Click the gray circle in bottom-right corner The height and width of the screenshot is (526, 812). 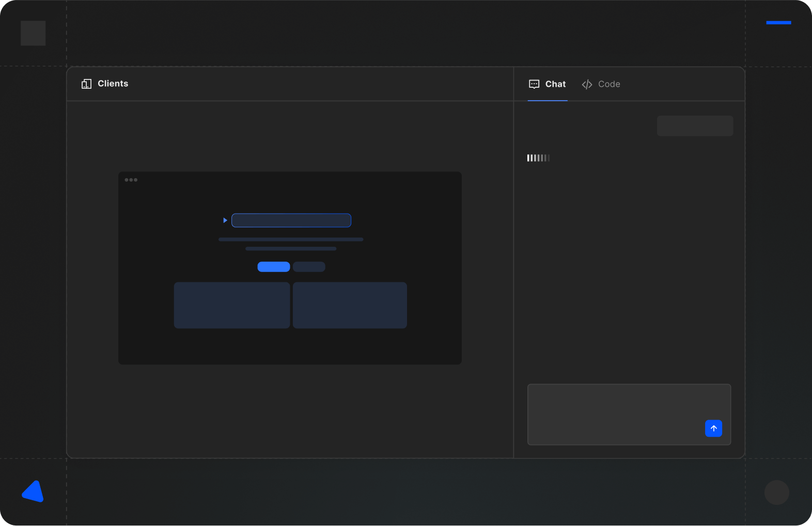pyautogui.click(x=776, y=492)
